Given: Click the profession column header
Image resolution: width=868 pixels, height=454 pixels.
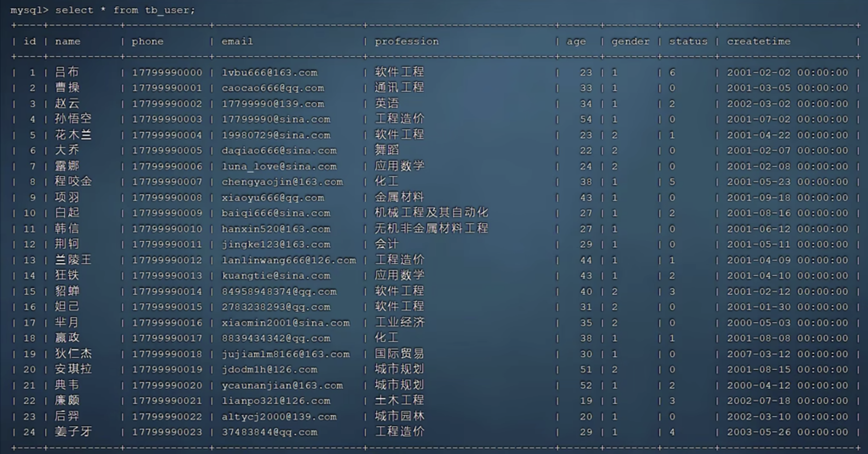Looking at the screenshot, I should (407, 41).
